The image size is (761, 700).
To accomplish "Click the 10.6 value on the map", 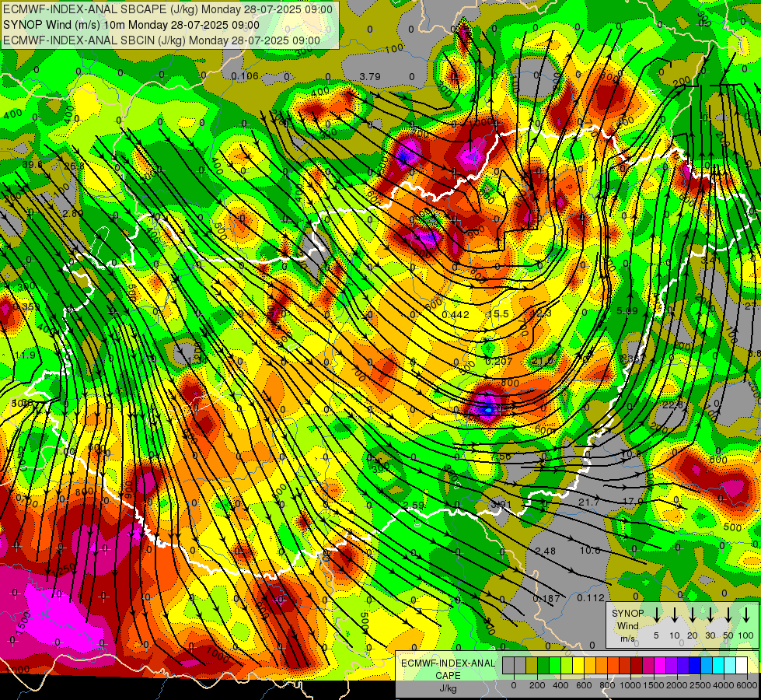I will coord(590,551).
